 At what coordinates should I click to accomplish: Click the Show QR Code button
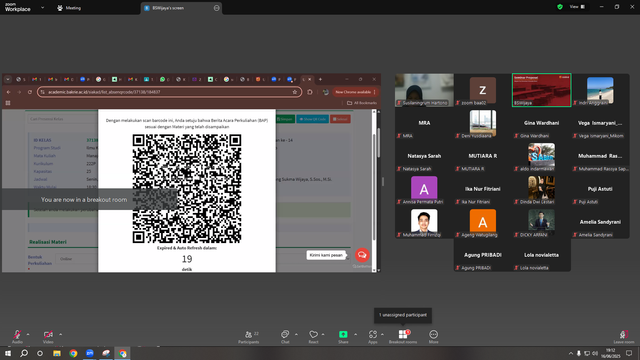(x=313, y=119)
